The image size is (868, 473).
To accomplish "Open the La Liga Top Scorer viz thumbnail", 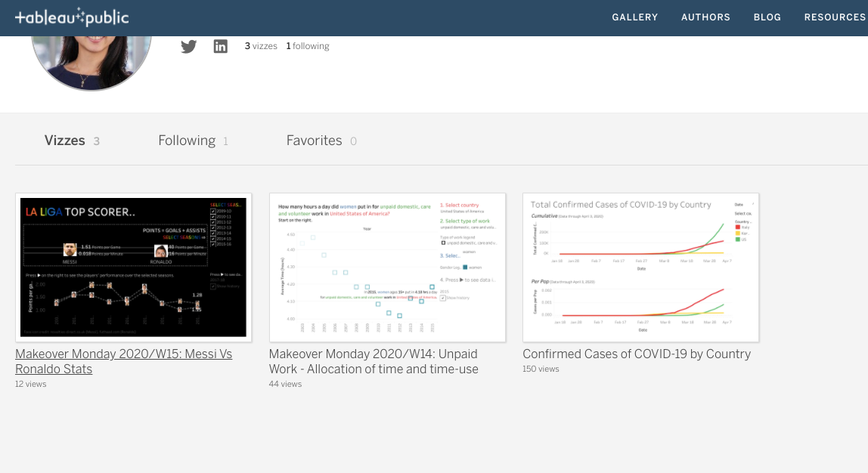I will coord(133,267).
